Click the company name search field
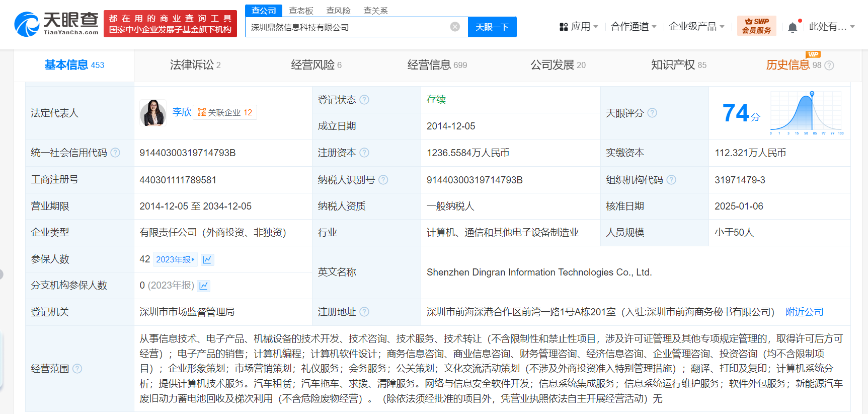Screen dimensions: 868x414 pos(347,27)
